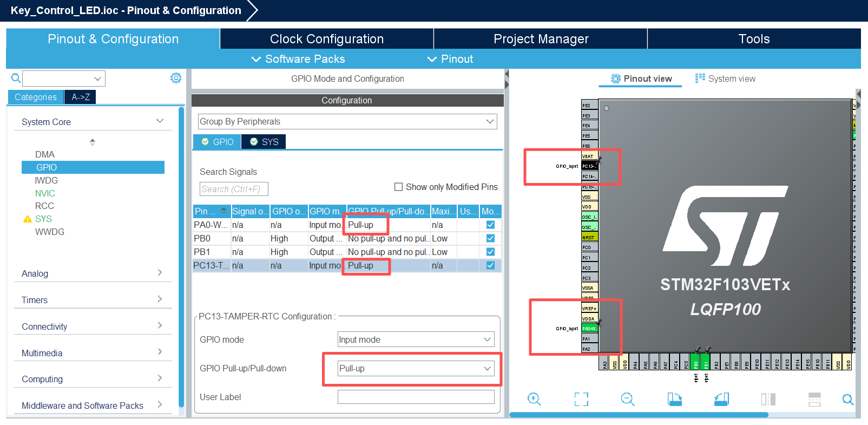Select the A->Z sorting tab
Viewport: 868px width, 425px height.
point(80,97)
